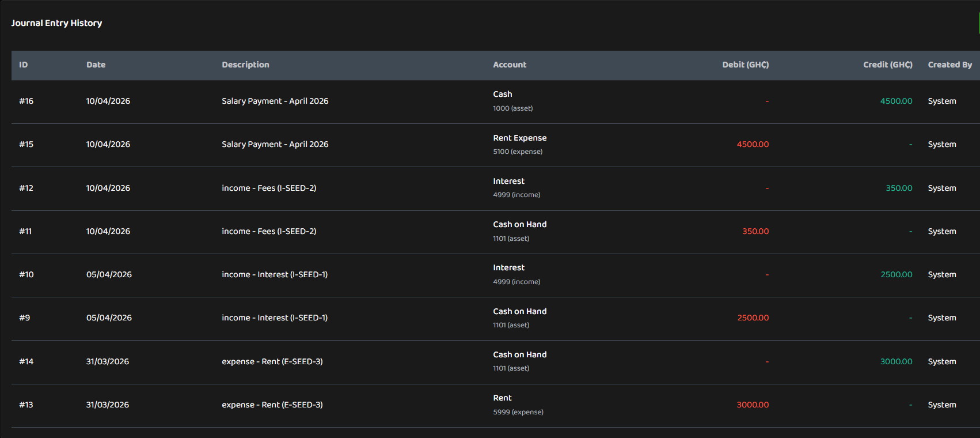Image resolution: width=980 pixels, height=438 pixels.
Task: Select the Interest account in row #12
Action: point(509,181)
